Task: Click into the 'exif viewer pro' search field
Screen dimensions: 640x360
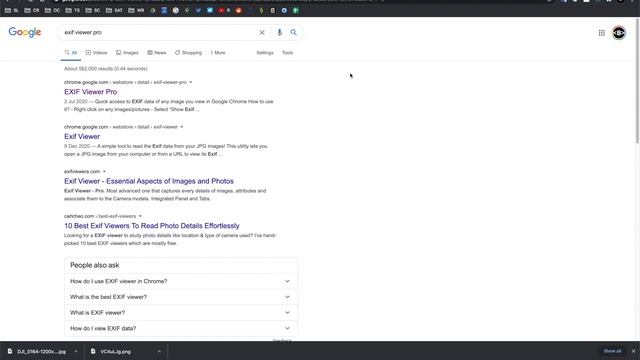Action: (159, 32)
